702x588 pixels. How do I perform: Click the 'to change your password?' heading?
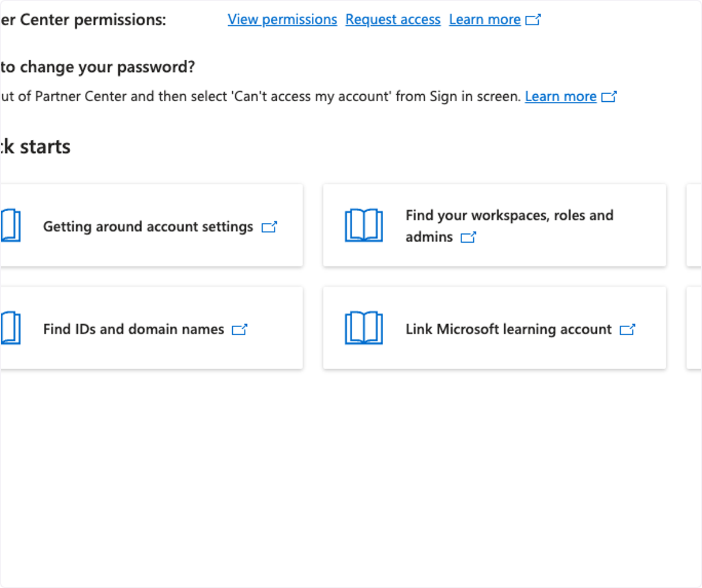pyautogui.click(x=97, y=68)
